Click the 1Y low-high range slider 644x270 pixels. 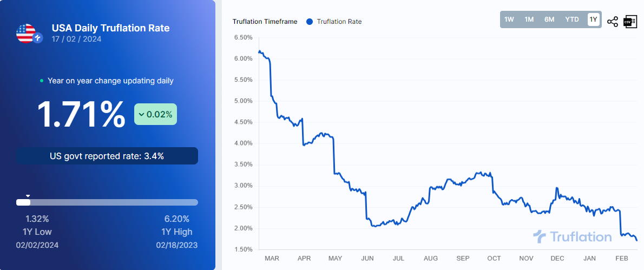[x=107, y=202]
